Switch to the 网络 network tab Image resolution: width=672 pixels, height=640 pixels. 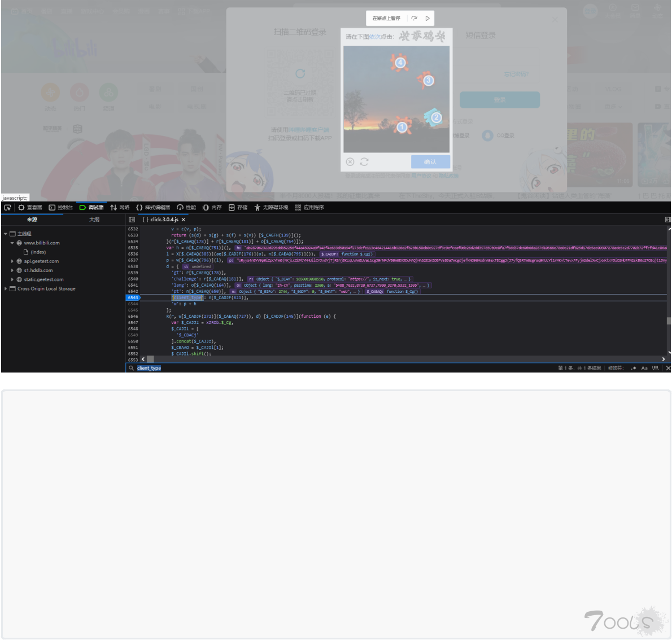(120, 207)
